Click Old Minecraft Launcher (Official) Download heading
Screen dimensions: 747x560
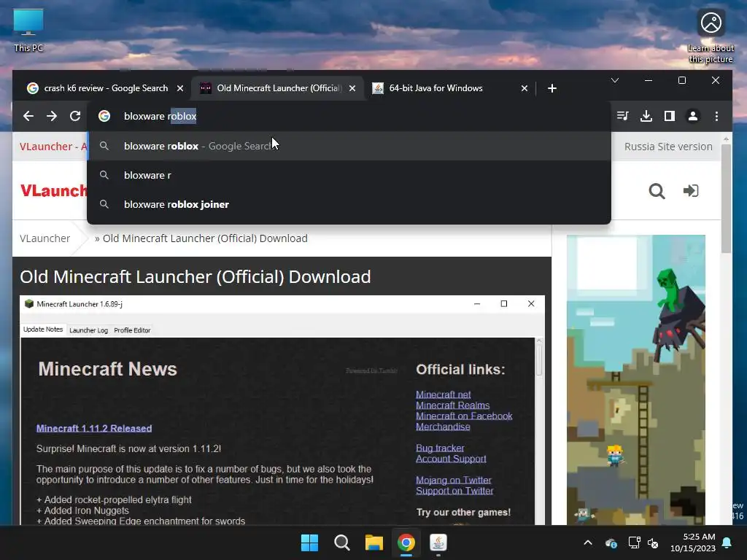click(x=196, y=276)
